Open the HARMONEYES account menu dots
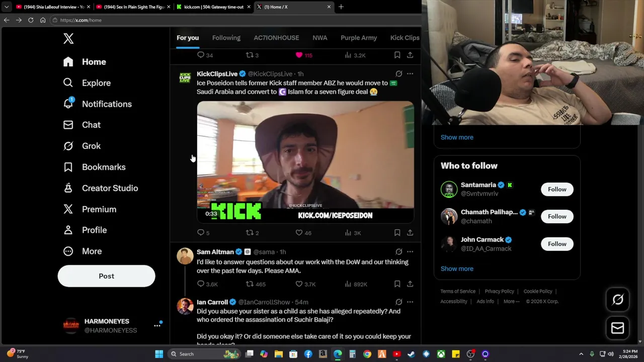Image resolution: width=644 pixels, height=362 pixels. point(157,325)
